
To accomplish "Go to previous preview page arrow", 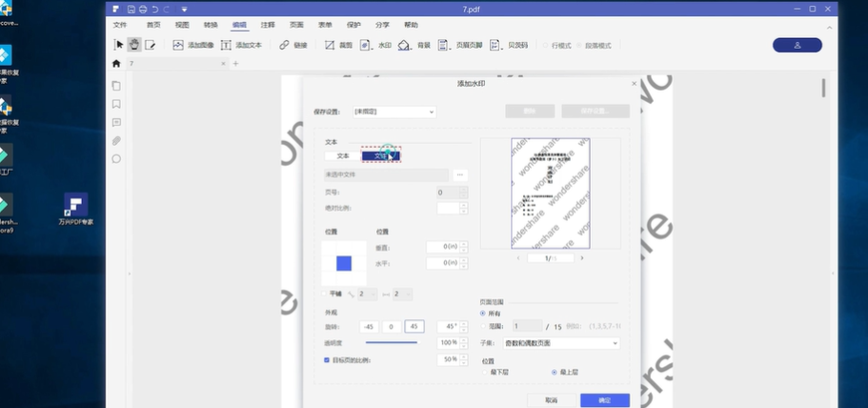I will [x=518, y=258].
